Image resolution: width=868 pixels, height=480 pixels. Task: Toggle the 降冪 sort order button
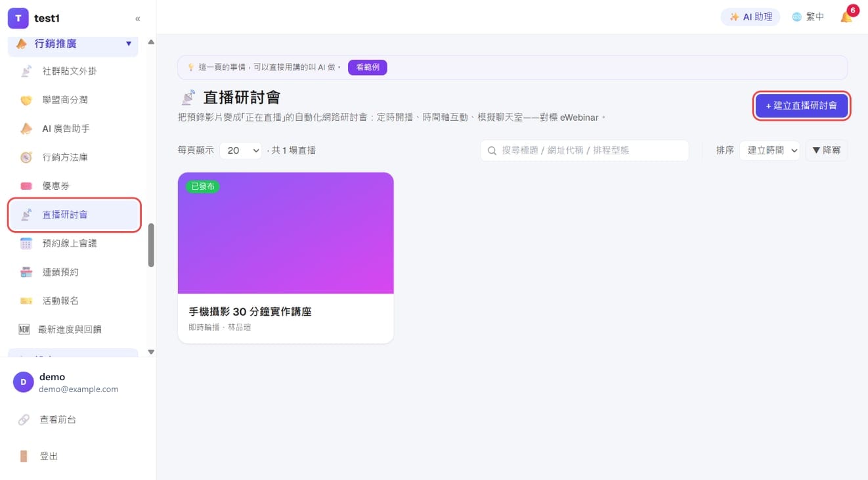[826, 150]
